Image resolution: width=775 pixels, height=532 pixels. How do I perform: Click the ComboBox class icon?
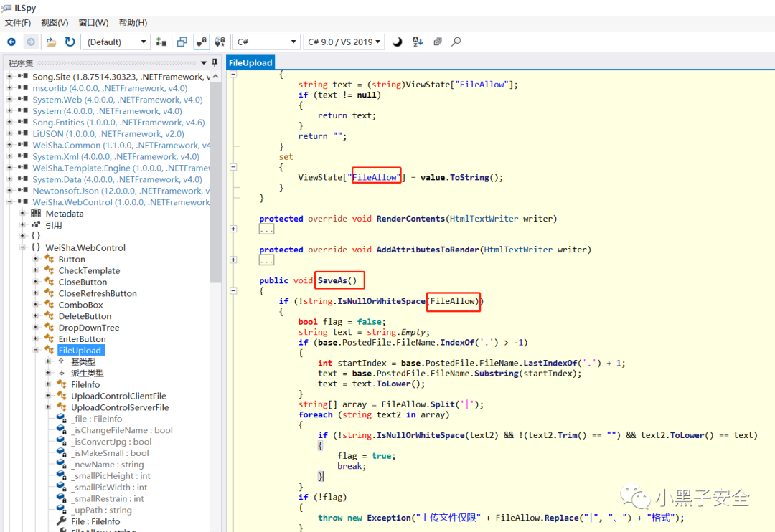(x=49, y=305)
